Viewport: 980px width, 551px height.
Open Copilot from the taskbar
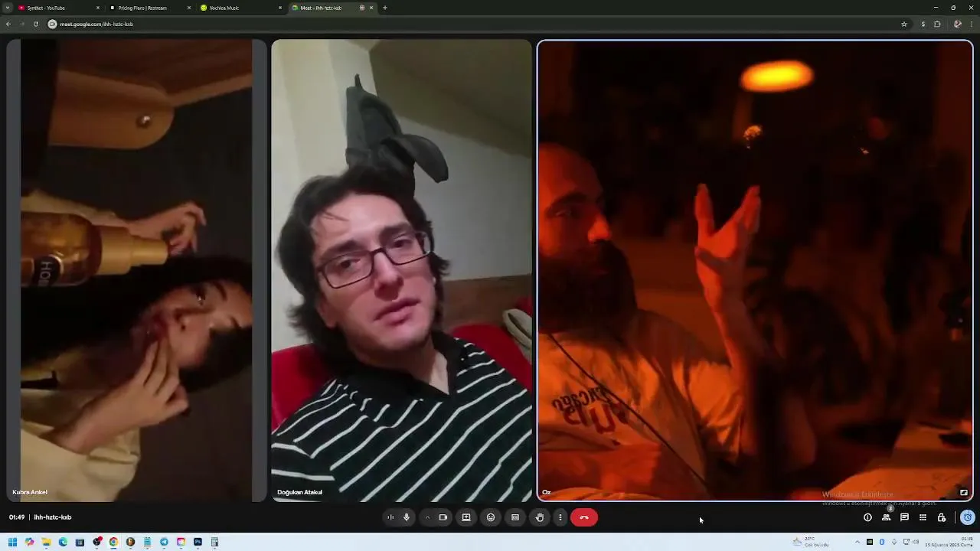click(x=29, y=542)
